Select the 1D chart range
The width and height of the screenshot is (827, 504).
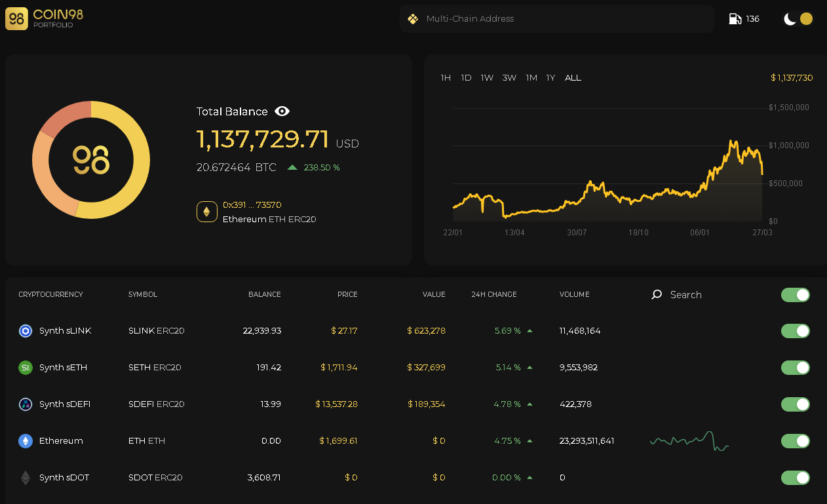coord(466,78)
